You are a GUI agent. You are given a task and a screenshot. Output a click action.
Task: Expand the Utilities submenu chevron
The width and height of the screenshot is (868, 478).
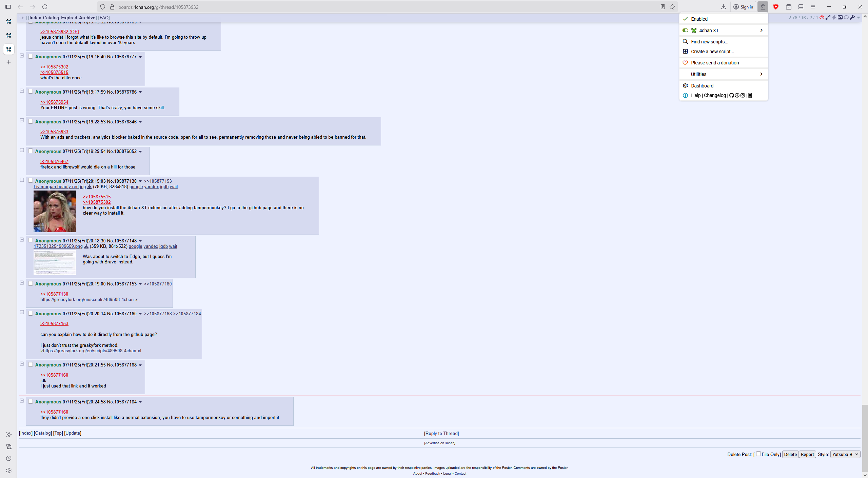pyautogui.click(x=761, y=74)
